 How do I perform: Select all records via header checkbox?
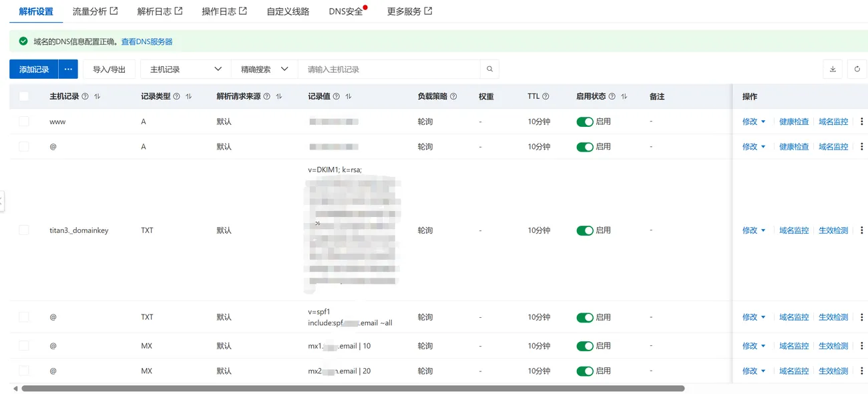pos(23,96)
